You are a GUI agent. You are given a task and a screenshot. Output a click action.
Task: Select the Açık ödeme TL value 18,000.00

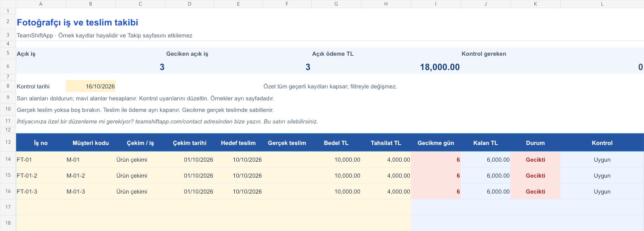point(440,67)
